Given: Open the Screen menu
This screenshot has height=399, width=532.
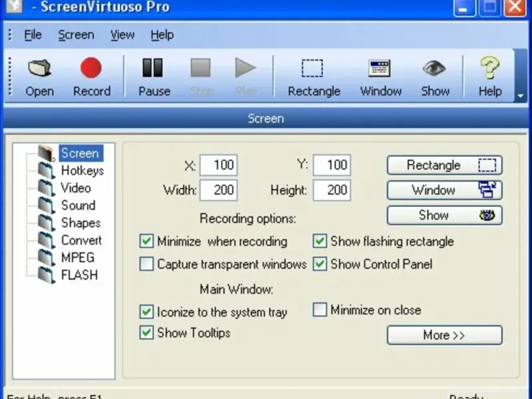Looking at the screenshot, I should (x=76, y=35).
